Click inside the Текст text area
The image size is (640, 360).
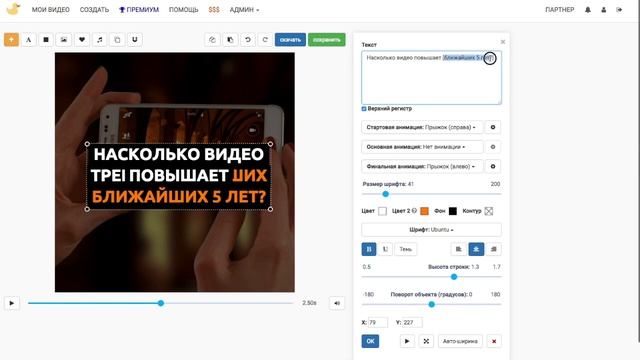(x=431, y=78)
